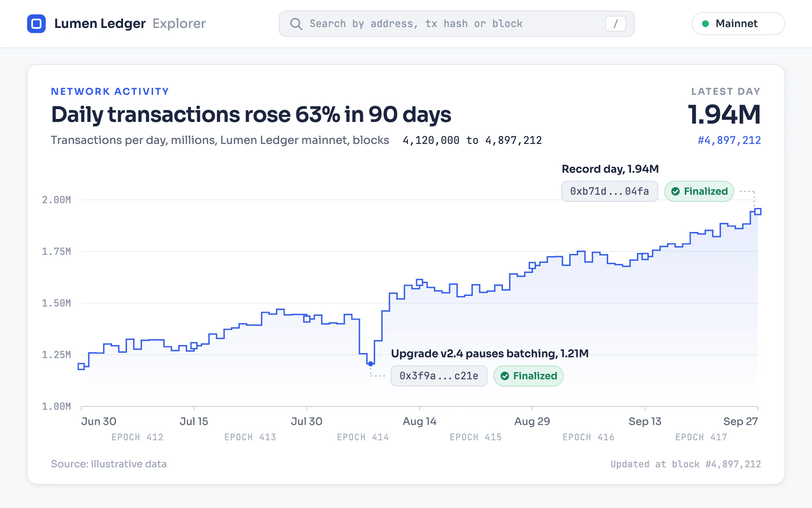Click the green Mainnet status dot
The image size is (812, 508).
click(x=705, y=24)
